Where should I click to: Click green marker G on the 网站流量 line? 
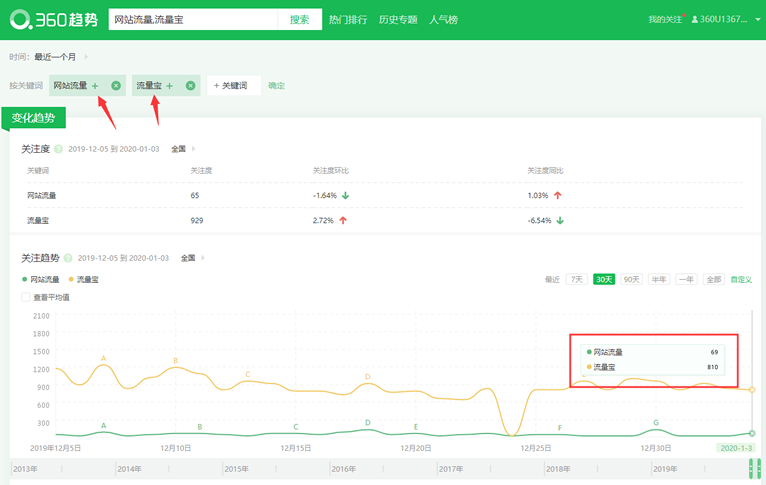coord(656,423)
